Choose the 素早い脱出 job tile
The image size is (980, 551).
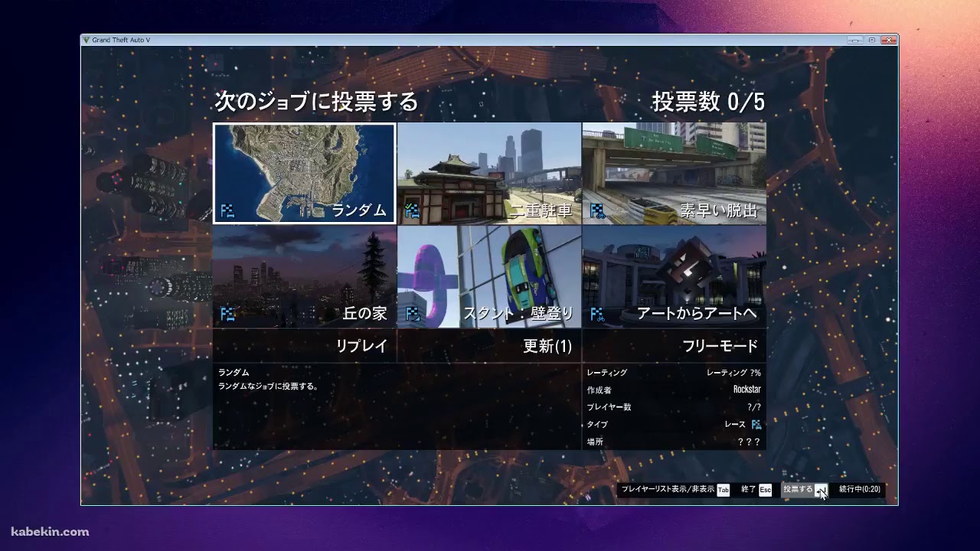(x=674, y=174)
